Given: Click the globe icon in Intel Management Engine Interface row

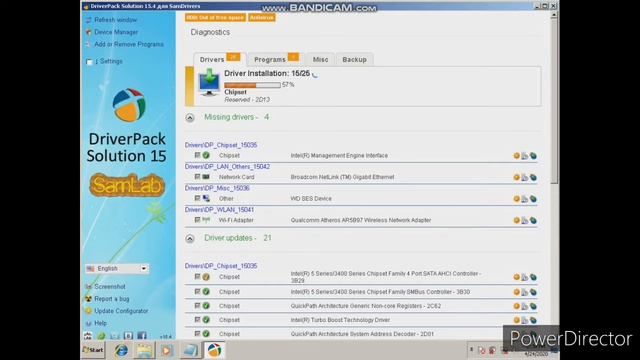Looking at the screenshot, I should pyautogui.click(x=533, y=156).
